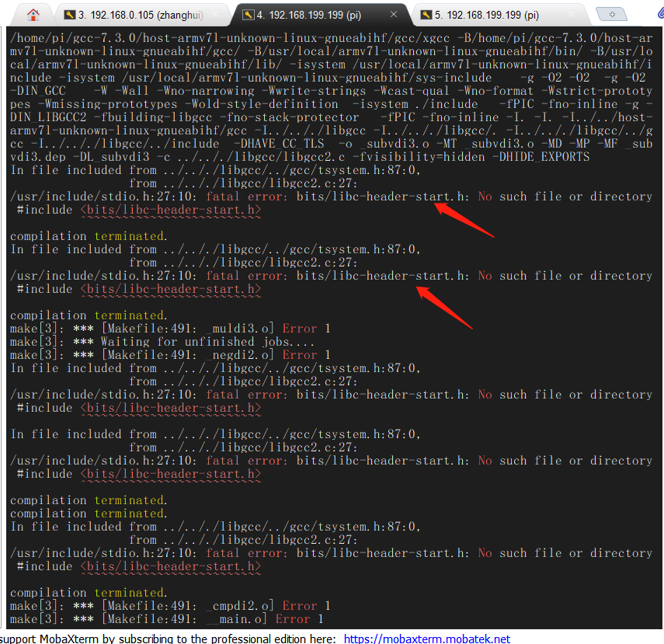Click the '-DHIDE_EXPORTS' flag text
The image size is (664, 644).
pos(541,157)
